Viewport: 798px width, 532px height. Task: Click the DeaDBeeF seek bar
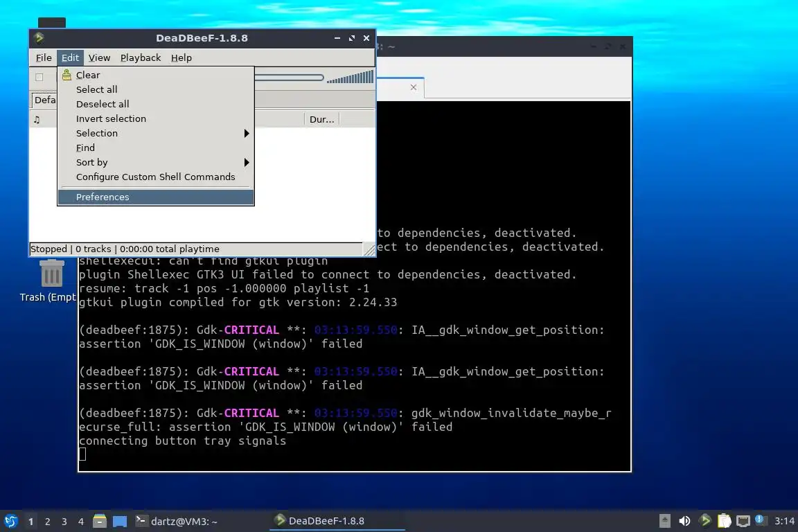point(289,78)
